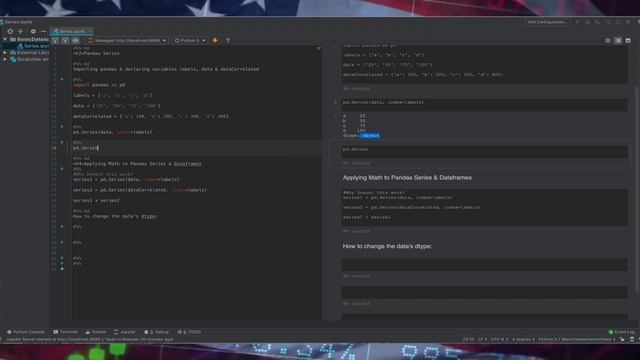Click the rightmost status bar icon

click(632, 339)
